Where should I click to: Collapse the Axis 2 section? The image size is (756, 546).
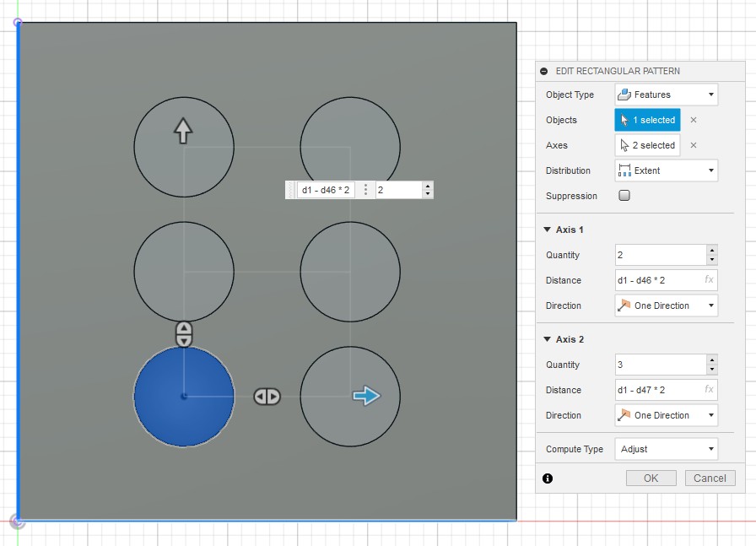[547, 339]
